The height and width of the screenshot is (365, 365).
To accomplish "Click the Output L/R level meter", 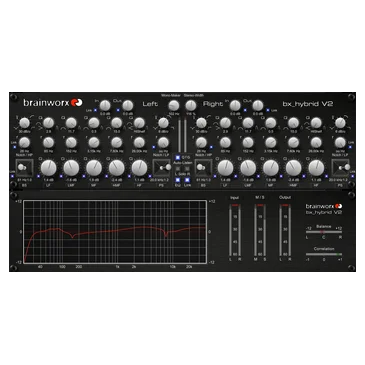I will point(285,230).
